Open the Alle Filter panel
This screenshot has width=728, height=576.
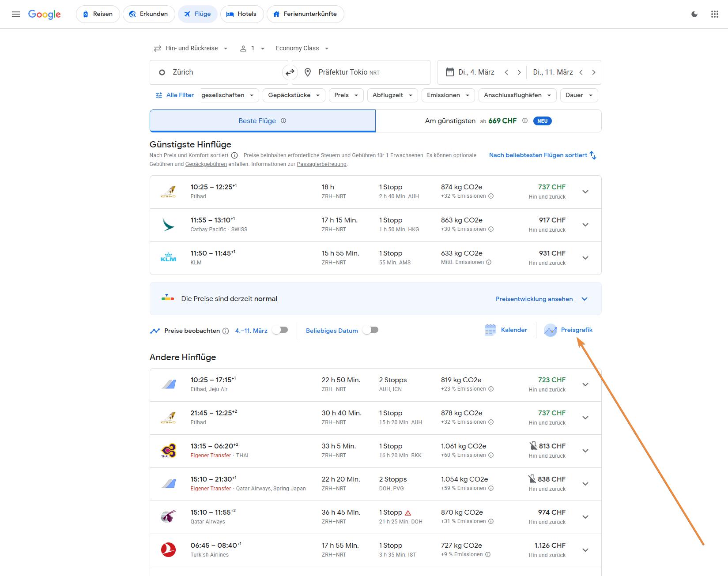click(175, 95)
